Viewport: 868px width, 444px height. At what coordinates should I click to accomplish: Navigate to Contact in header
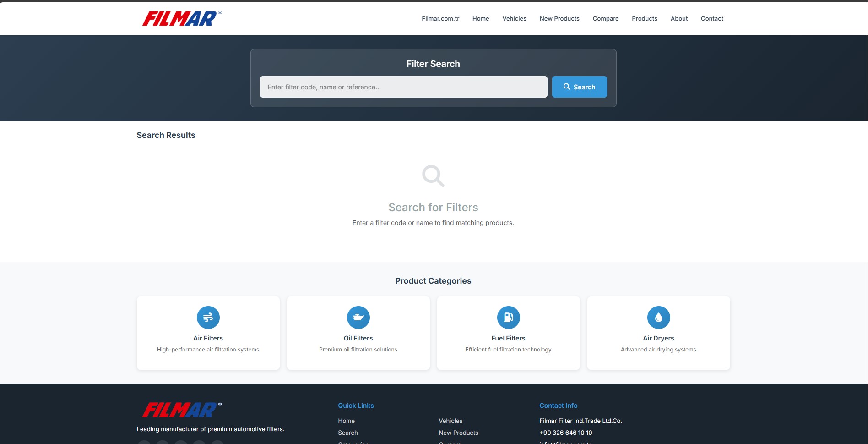click(712, 19)
